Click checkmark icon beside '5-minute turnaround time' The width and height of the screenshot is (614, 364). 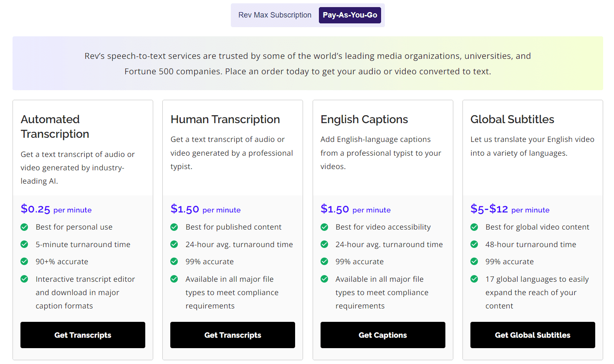24,244
